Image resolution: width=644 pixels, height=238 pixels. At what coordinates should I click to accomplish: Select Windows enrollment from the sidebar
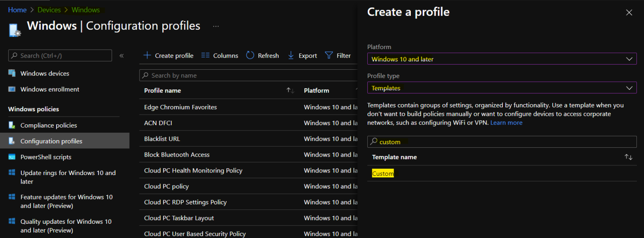(x=49, y=89)
